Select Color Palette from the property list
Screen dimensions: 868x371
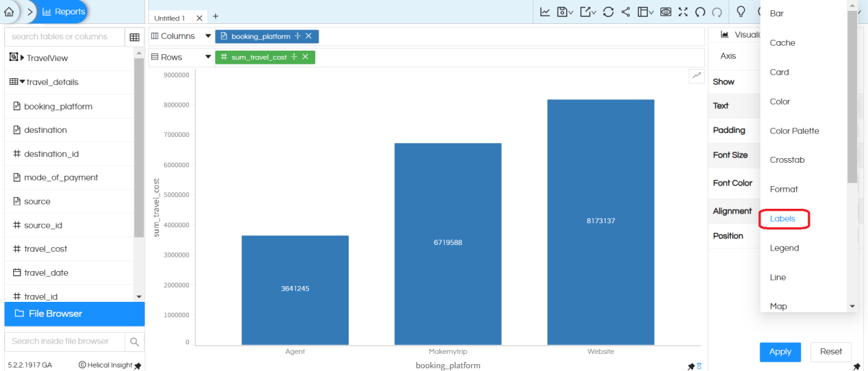point(794,131)
